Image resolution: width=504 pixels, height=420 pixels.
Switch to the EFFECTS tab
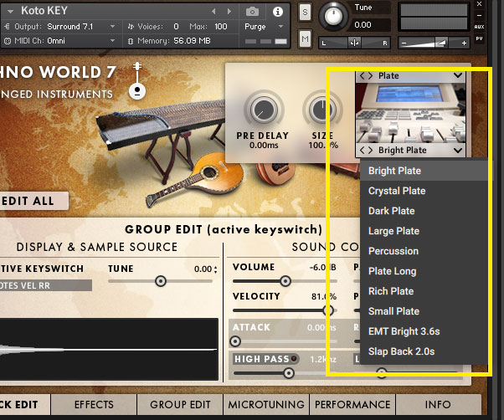pos(94,405)
